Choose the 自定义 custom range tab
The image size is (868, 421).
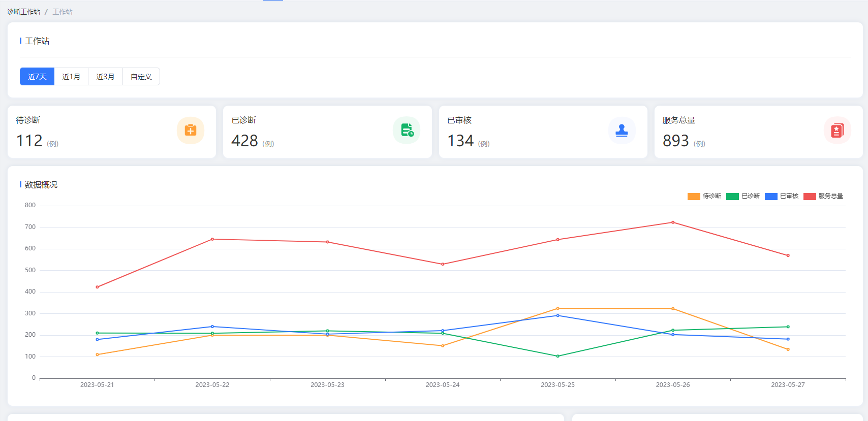(141, 77)
